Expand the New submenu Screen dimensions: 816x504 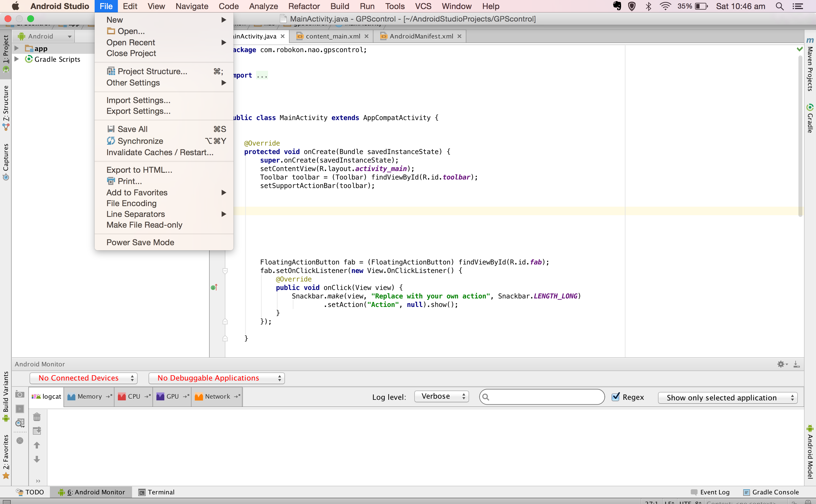(x=164, y=20)
